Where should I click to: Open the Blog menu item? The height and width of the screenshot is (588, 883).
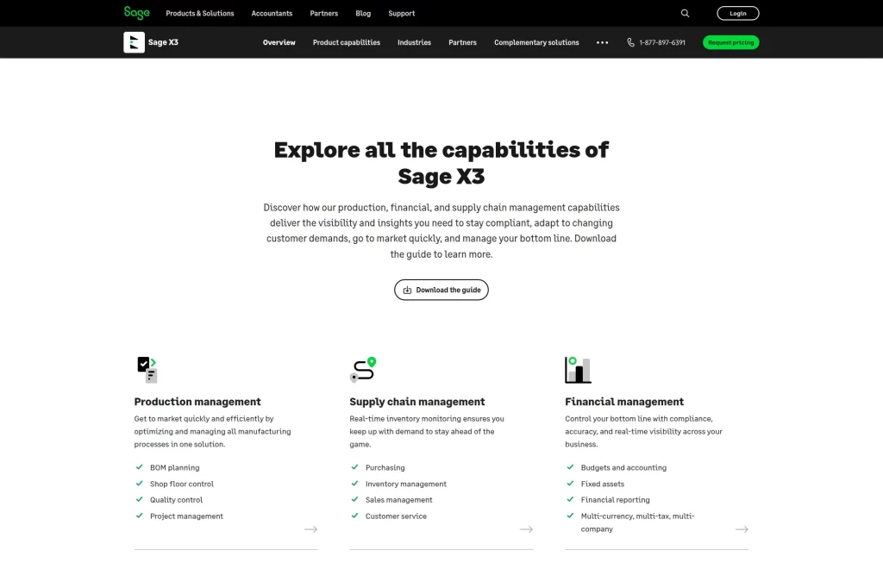[x=363, y=13]
